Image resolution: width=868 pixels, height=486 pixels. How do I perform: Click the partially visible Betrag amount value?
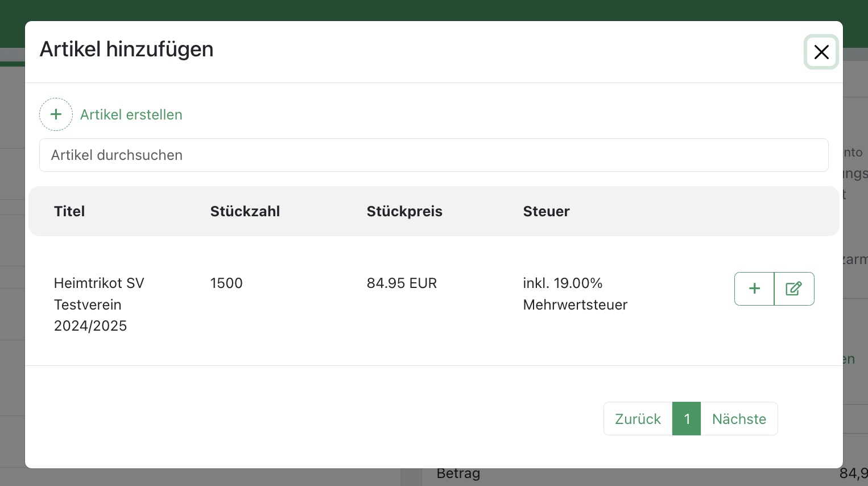point(853,474)
